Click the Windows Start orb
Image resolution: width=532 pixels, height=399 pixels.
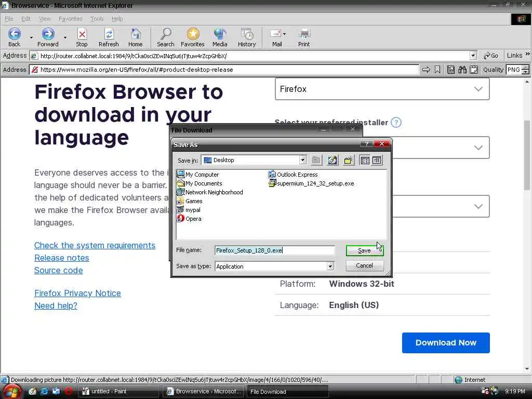click(x=11, y=392)
